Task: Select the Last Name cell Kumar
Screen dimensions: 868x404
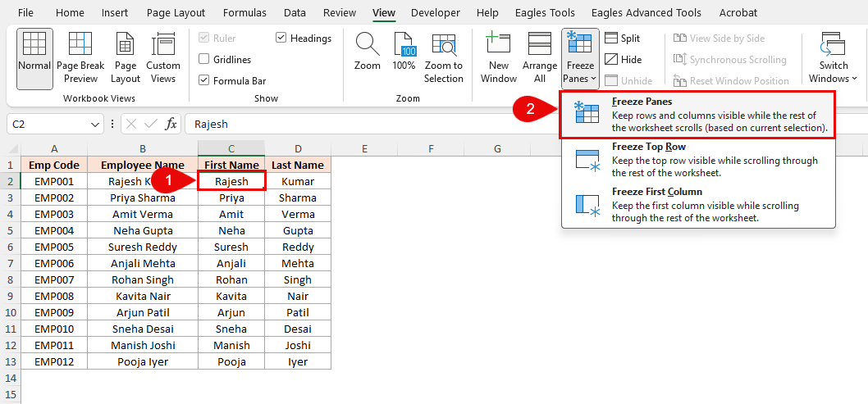Action: pos(298,181)
